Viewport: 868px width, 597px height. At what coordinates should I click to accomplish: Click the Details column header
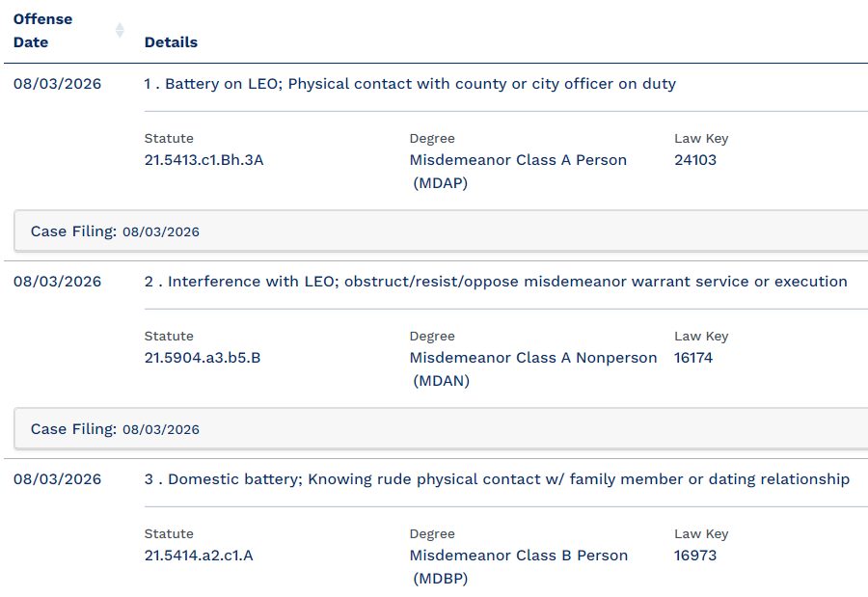(171, 42)
